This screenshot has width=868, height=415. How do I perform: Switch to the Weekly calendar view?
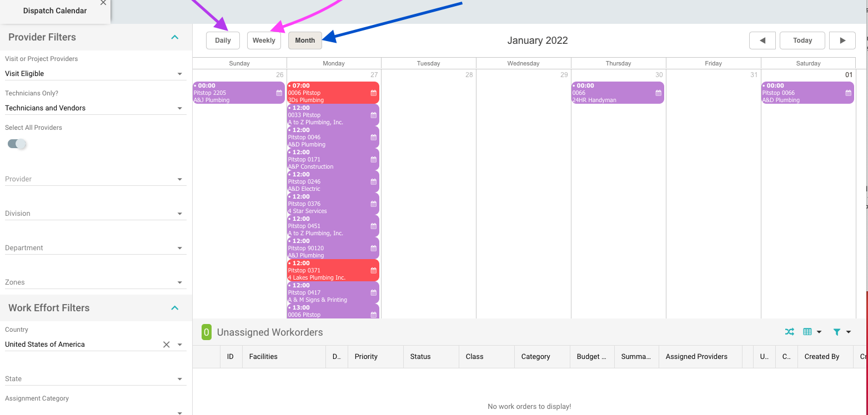[x=264, y=41]
